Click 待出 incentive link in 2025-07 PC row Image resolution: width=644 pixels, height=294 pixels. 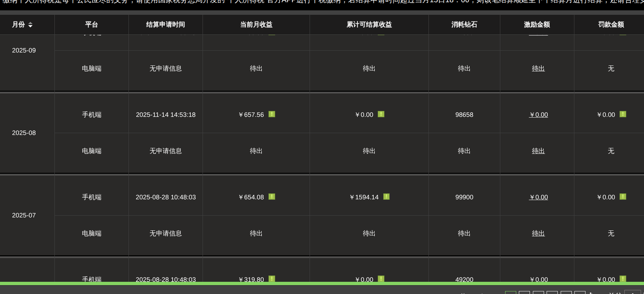point(538,234)
